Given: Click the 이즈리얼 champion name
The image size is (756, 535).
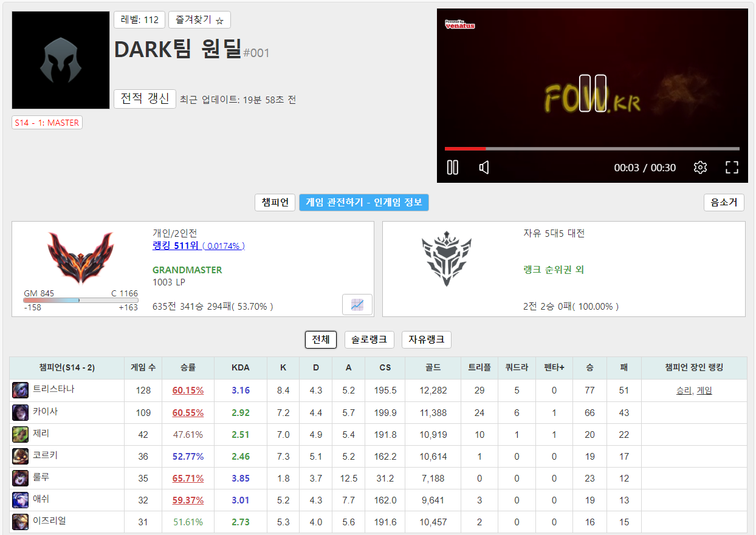Looking at the screenshot, I should [49, 520].
